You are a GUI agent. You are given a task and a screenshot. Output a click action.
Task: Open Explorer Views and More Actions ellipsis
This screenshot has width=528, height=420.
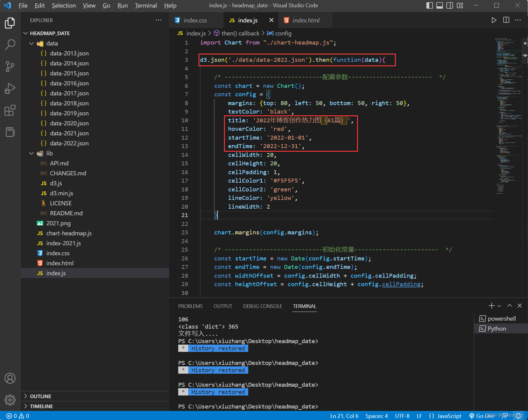point(159,20)
